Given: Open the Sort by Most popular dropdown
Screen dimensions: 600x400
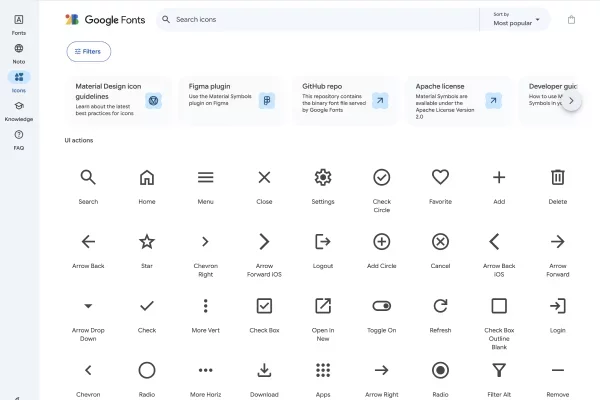Looking at the screenshot, I should 520,19.
